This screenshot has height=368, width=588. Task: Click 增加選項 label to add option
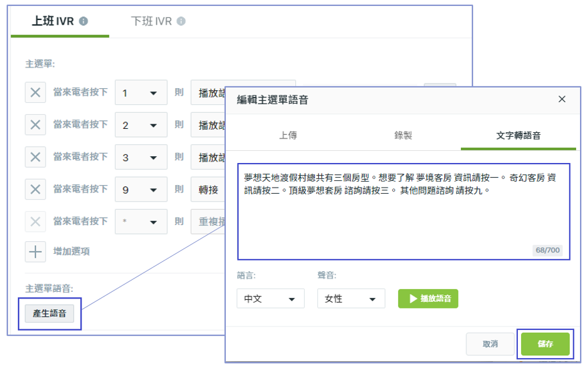(x=71, y=251)
